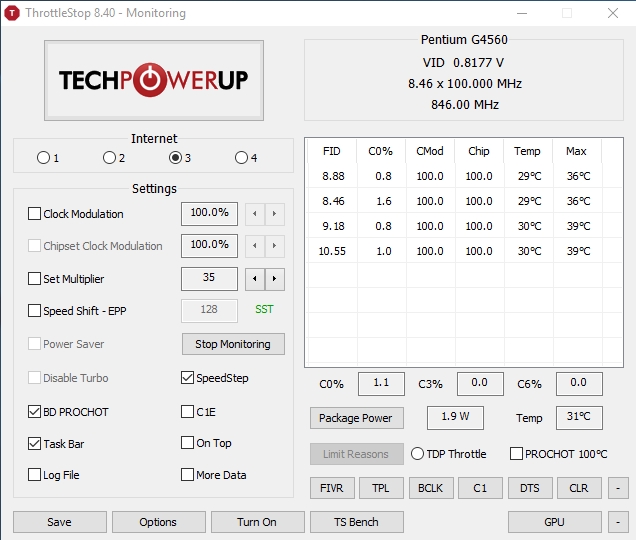Enable More Data checkbox
Screen dimensions: 636x540
tap(187, 475)
